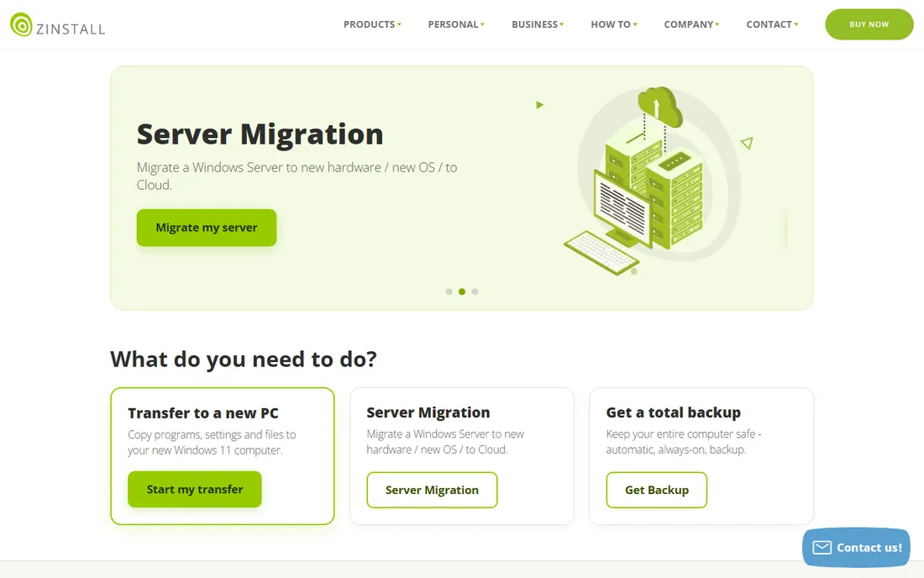Select the first carousel slide dot
This screenshot has width=924, height=578.
pos(449,292)
